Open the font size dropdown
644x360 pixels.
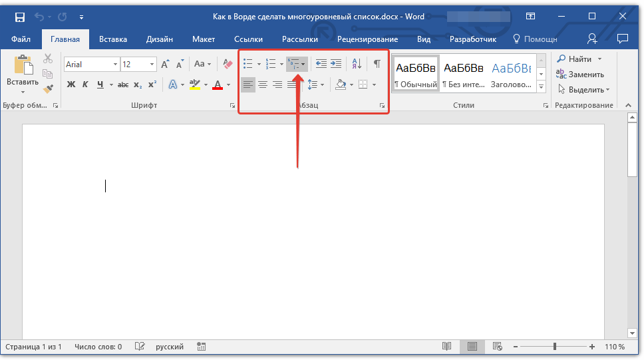click(x=152, y=65)
